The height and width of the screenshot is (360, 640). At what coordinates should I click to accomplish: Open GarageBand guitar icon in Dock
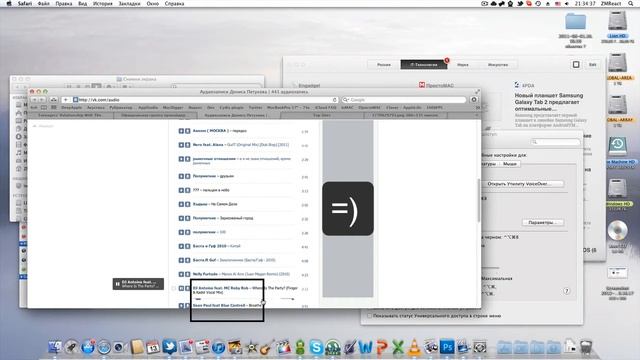point(267,347)
